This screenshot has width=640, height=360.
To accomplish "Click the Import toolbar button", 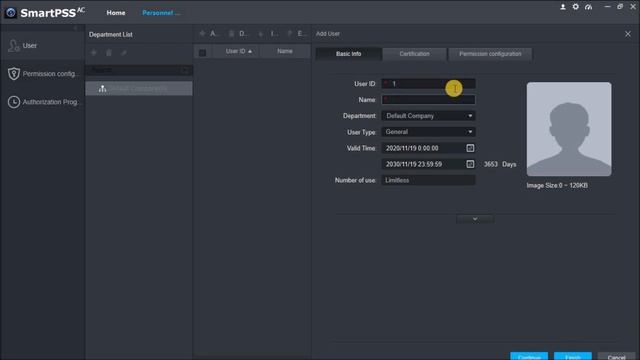I will coord(268,33).
